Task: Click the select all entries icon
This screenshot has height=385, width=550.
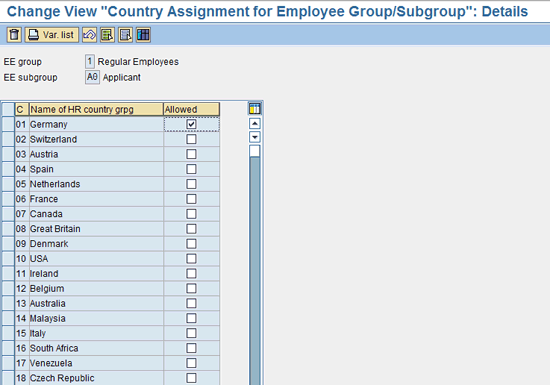Action: tap(107, 35)
